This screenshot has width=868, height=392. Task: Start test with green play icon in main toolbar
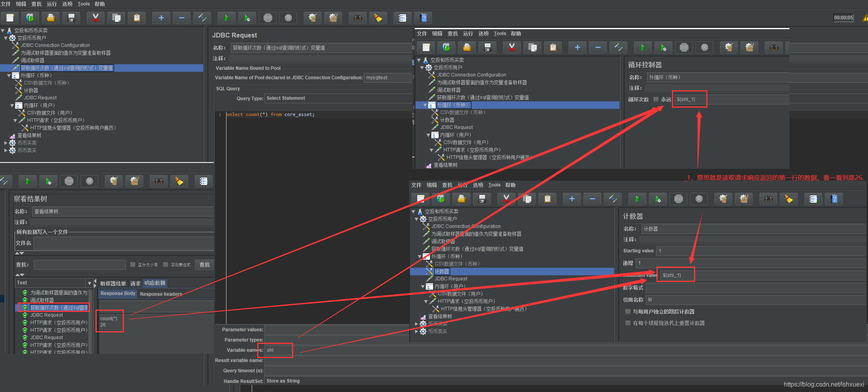pyautogui.click(x=226, y=18)
